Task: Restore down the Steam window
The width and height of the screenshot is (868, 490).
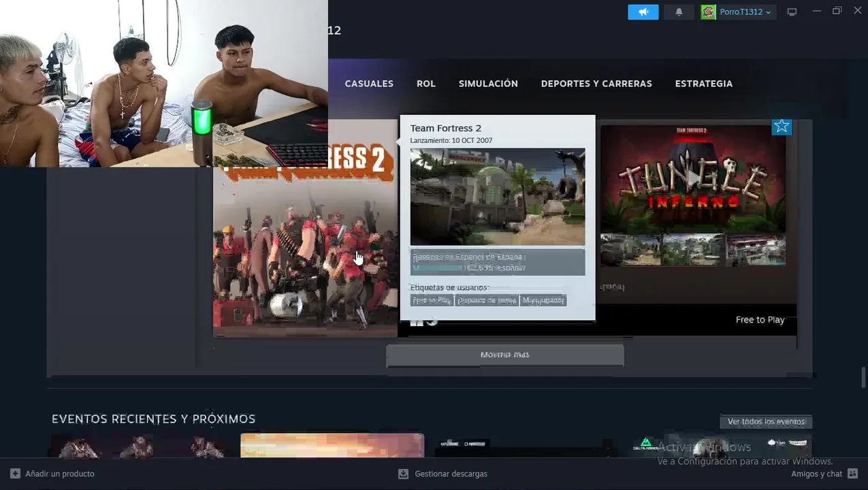Action: point(837,11)
